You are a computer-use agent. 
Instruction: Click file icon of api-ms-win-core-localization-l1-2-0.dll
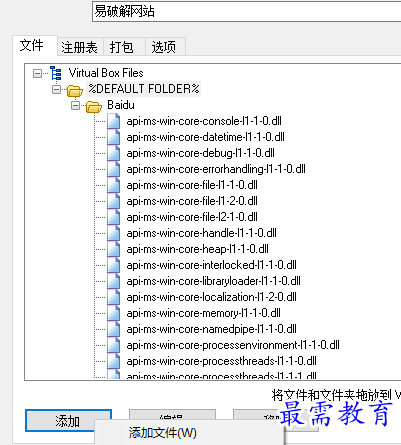coord(114,297)
